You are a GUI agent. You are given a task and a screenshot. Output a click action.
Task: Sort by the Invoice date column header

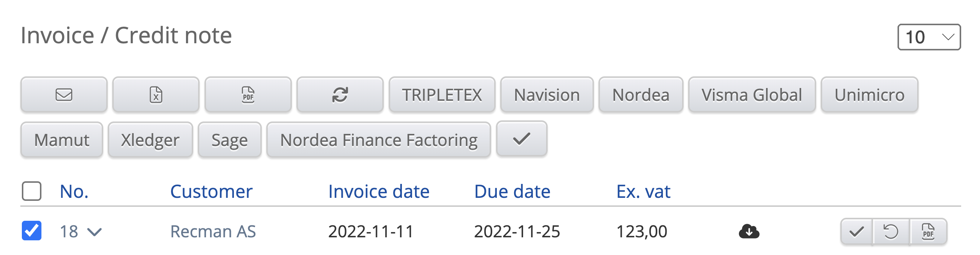(379, 191)
